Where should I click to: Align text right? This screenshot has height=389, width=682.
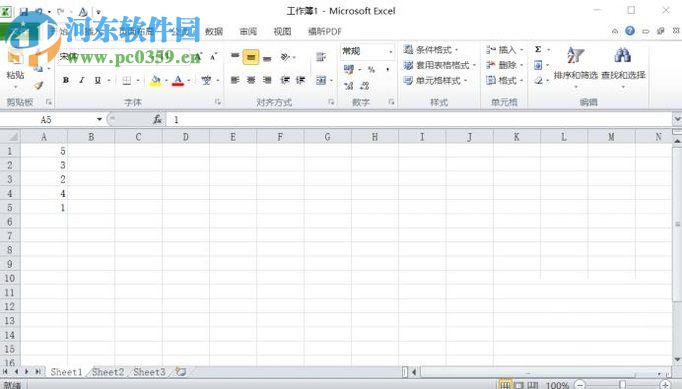[x=267, y=80]
